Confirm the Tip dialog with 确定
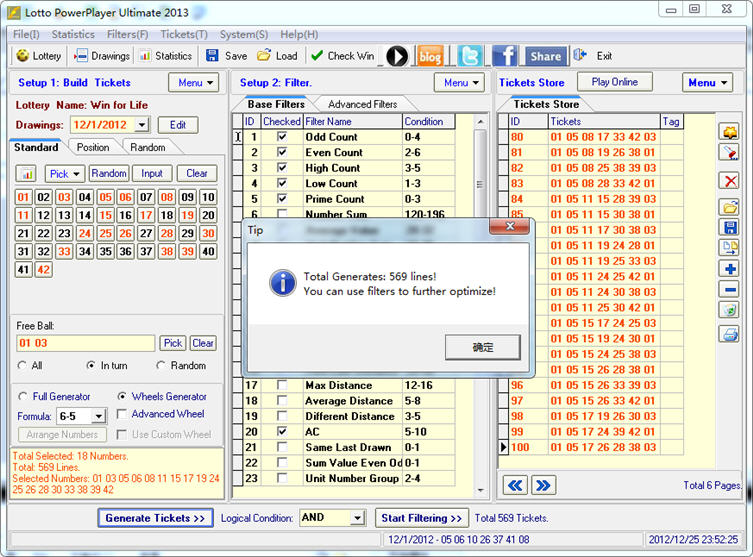 [x=483, y=347]
